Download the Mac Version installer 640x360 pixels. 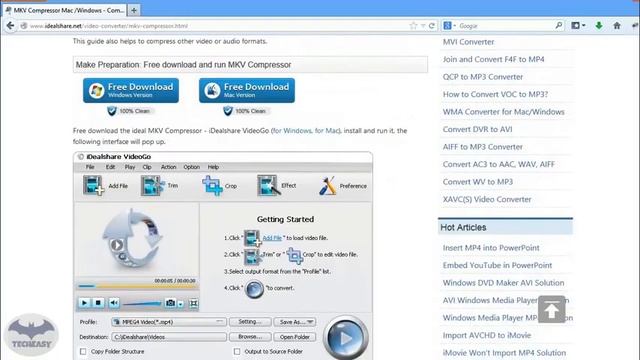[x=247, y=90]
